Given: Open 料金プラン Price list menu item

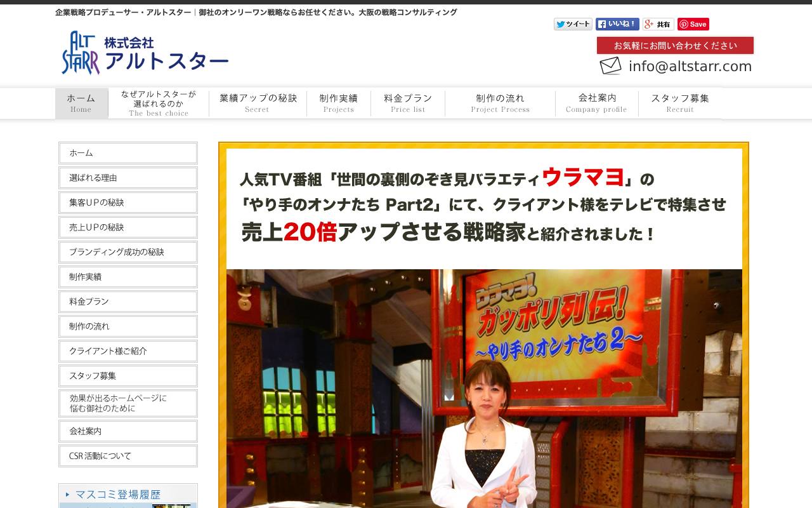Looking at the screenshot, I should point(408,103).
